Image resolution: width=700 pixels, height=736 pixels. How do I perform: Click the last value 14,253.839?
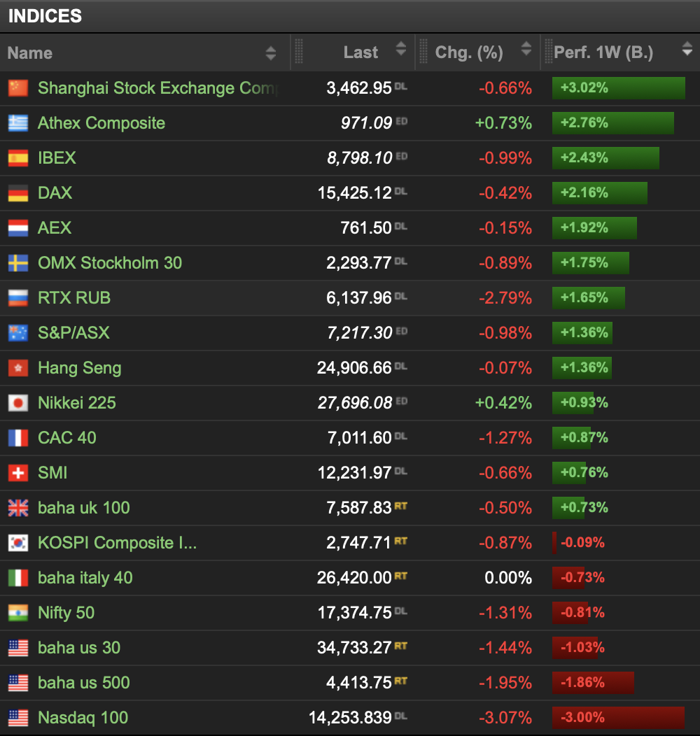pyautogui.click(x=350, y=718)
